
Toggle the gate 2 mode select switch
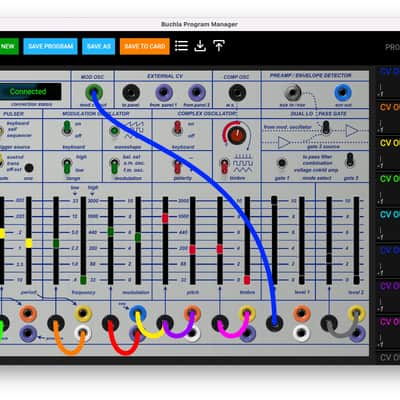coord(350,160)
